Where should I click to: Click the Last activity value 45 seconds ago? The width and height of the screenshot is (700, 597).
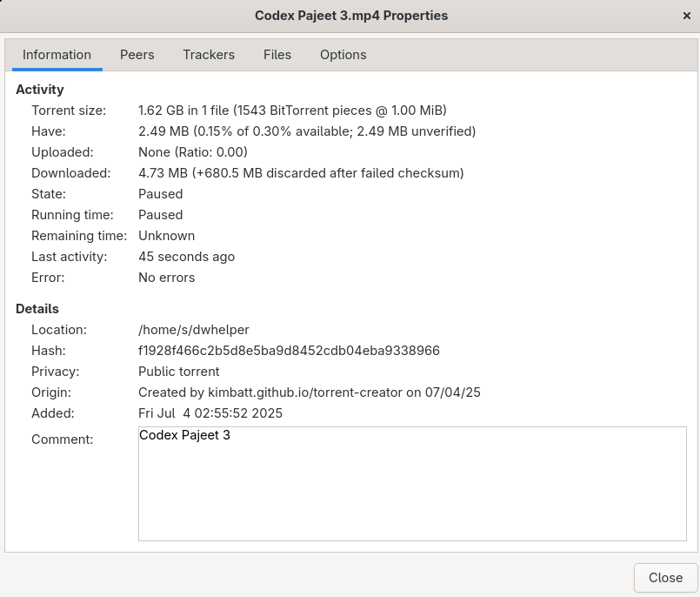(187, 257)
